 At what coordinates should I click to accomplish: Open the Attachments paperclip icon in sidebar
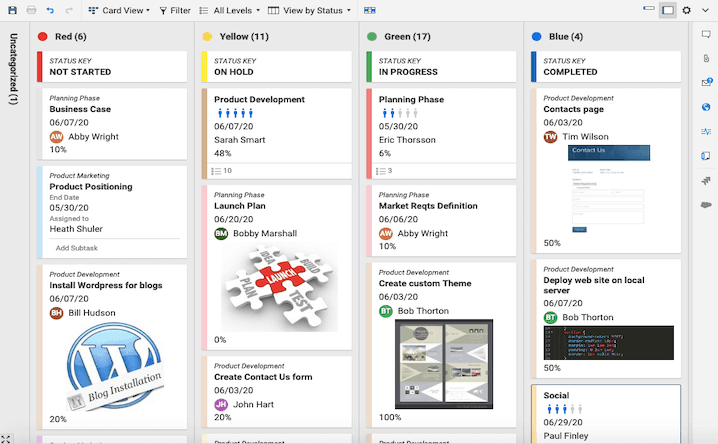click(706, 59)
